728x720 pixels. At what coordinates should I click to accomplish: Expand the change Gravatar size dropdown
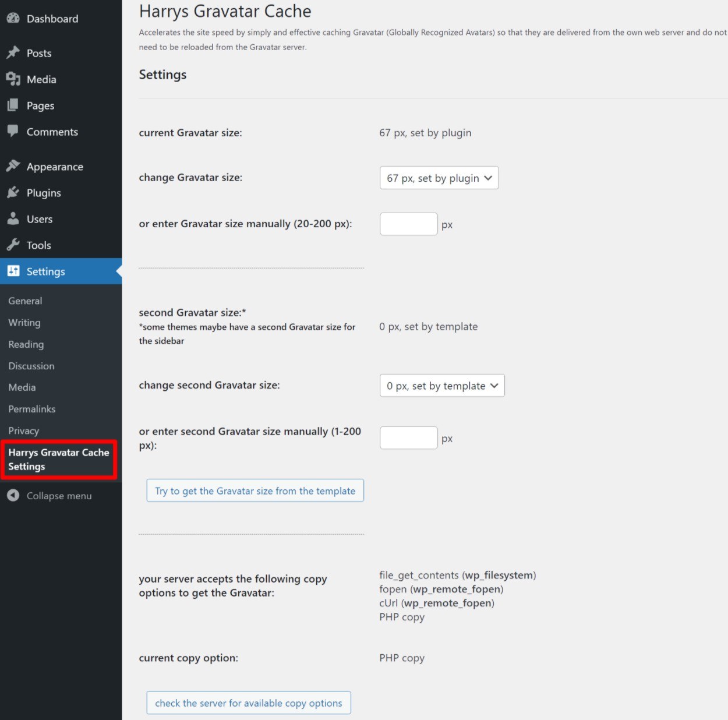[x=439, y=178]
